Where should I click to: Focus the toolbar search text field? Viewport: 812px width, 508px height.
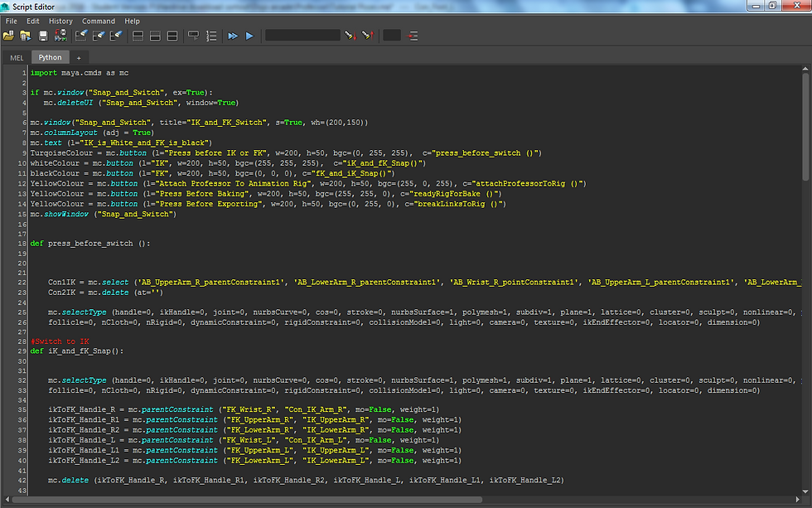302,35
